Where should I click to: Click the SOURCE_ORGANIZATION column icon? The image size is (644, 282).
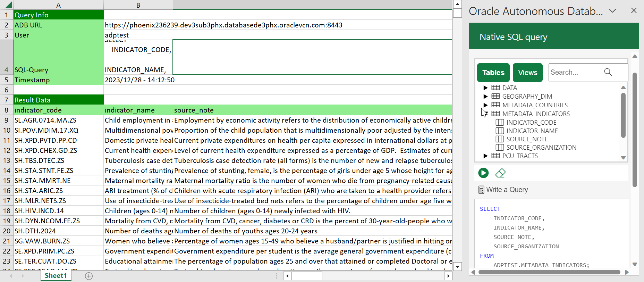[500, 147]
